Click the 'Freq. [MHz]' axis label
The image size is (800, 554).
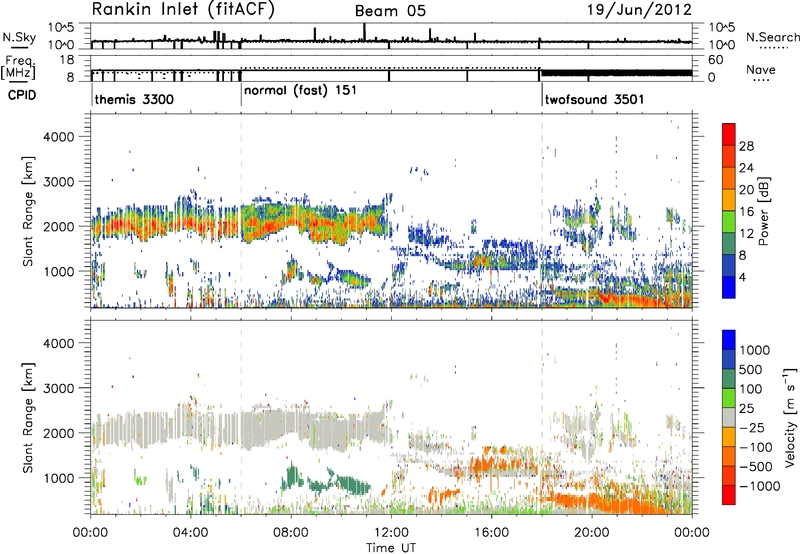pos(18,68)
